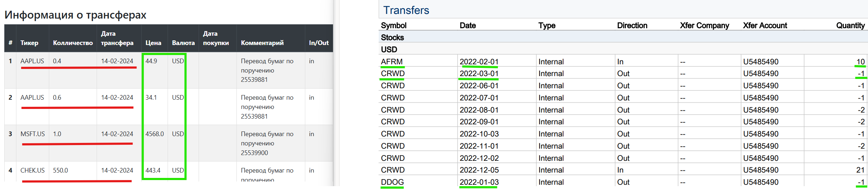Click the Stocks section row
The image size is (868, 189).
click(x=623, y=38)
